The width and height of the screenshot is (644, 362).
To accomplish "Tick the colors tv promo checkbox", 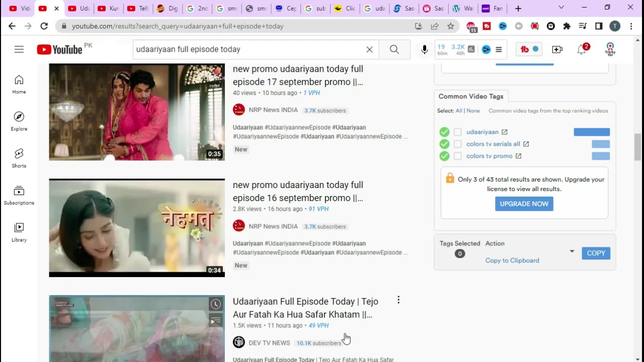I will click(x=457, y=156).
